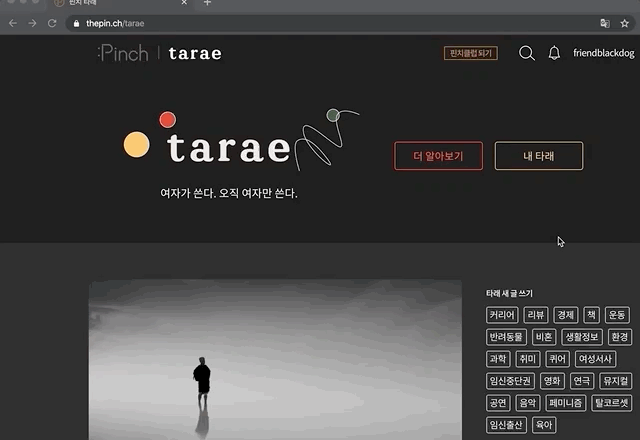640x440 pixels.
Task: Open a new tab with plus button
Action: (207, 2)
